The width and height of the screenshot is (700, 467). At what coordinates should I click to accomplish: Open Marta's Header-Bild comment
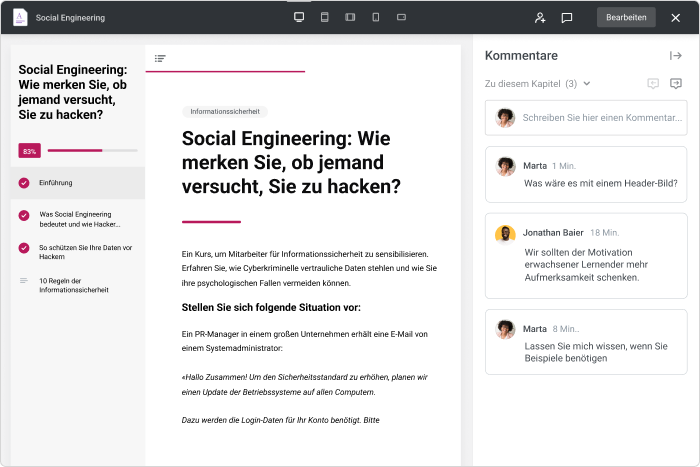click(x=586, y=175)
